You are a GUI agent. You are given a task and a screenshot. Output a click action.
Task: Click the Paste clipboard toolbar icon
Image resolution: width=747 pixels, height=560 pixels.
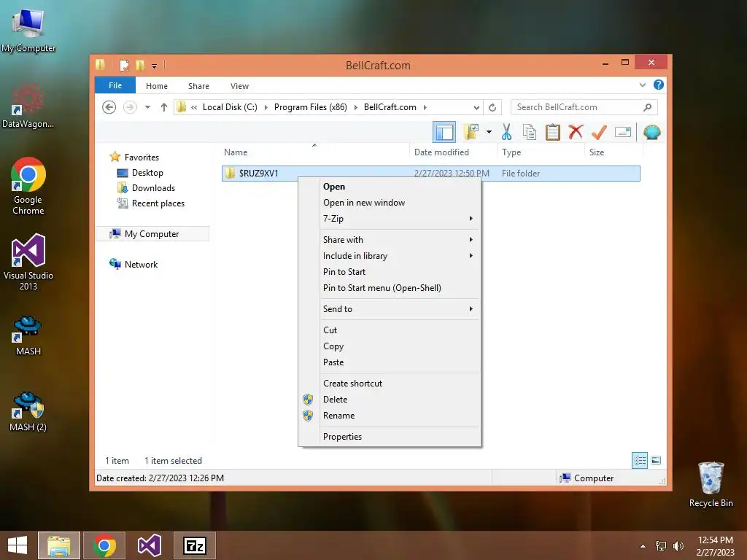pos(553,132)
